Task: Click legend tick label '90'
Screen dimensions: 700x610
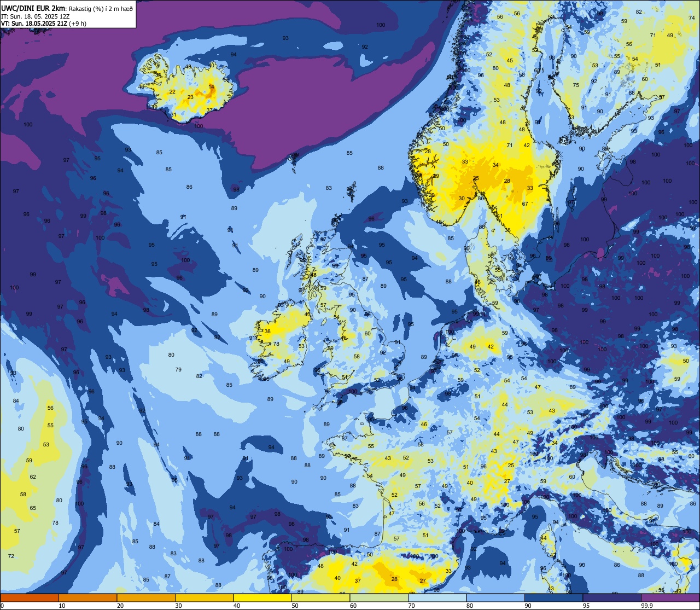Action: point(528,606)
